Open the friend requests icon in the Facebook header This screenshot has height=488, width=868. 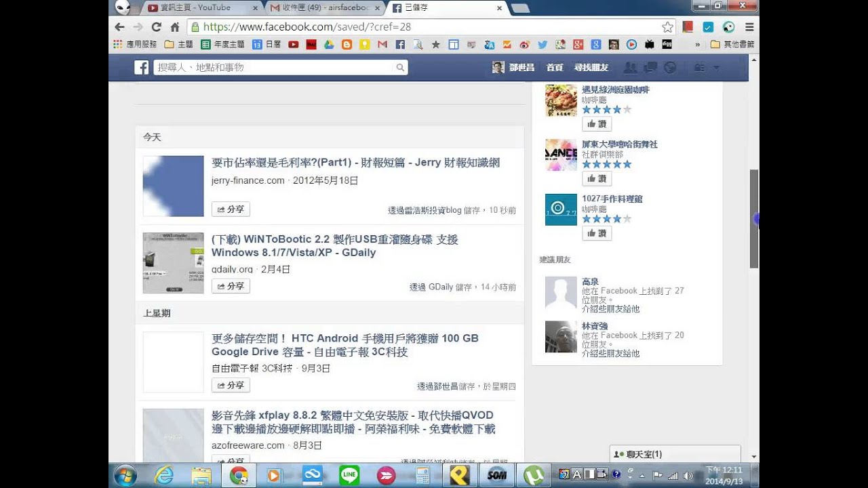click(x=630, y=68)
